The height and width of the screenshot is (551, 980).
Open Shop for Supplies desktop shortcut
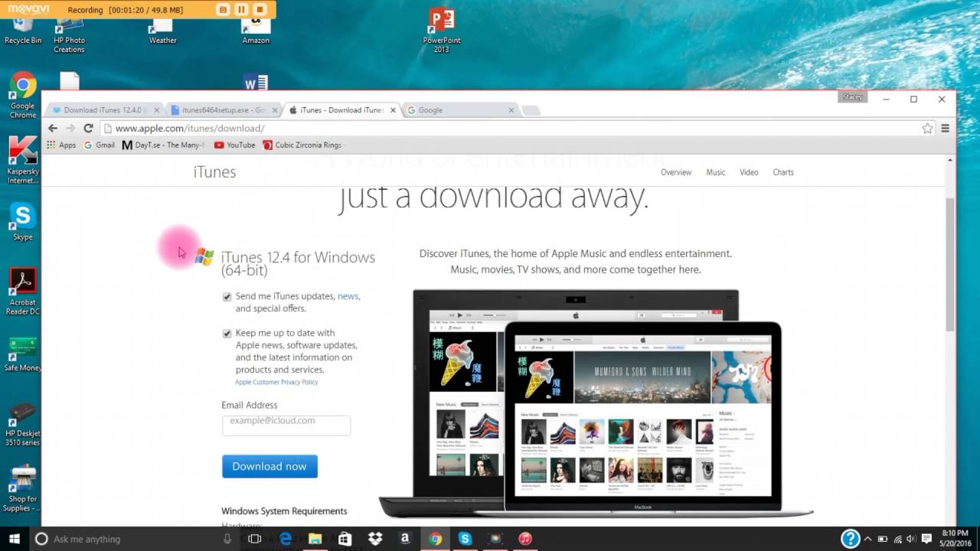click(23, 489)
